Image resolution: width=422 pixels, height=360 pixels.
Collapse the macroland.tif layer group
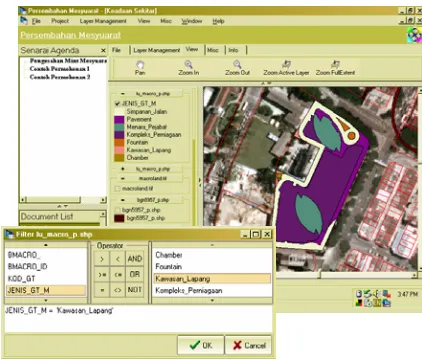(x=123, y=178)
